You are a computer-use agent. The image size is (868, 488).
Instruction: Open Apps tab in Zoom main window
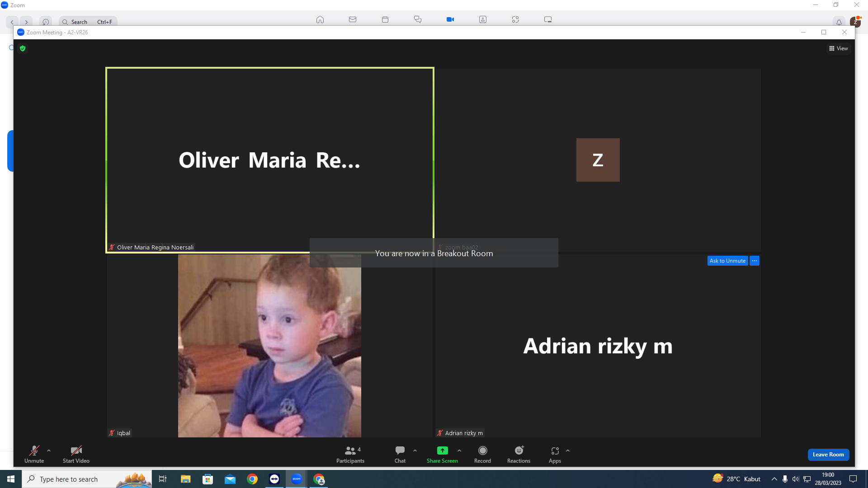click(515, 19)
